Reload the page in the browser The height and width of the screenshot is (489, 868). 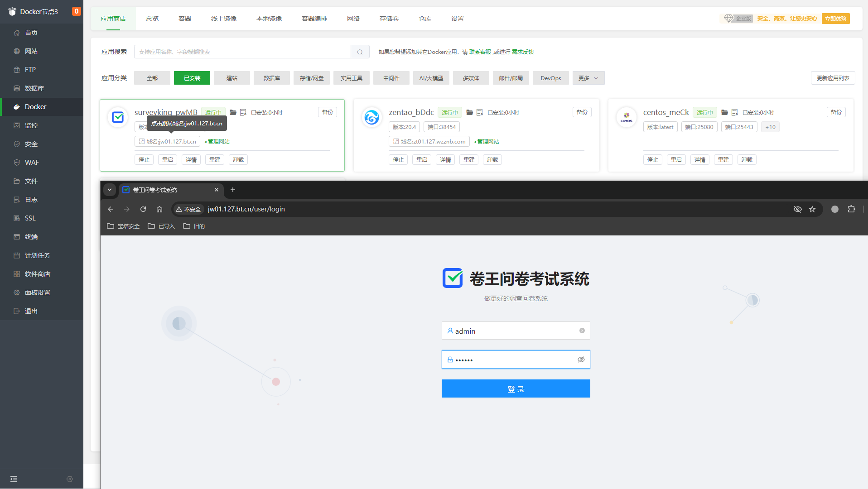point(143,209)
